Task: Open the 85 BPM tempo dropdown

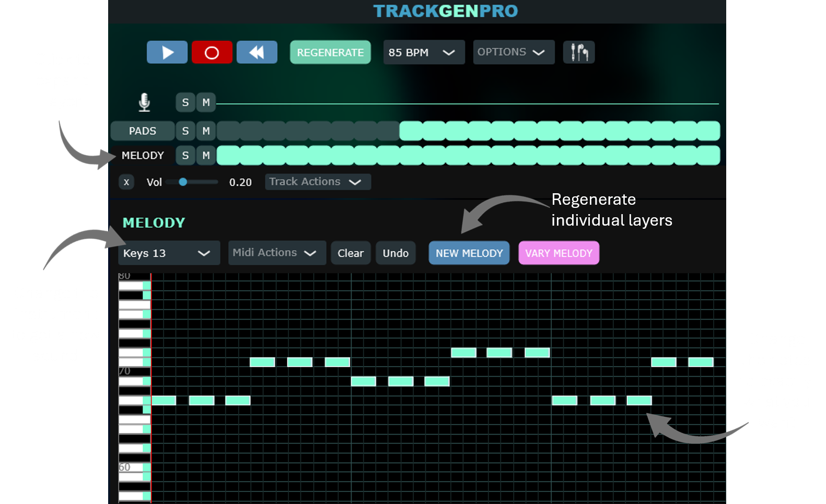Action: click(x=423, y=52)
